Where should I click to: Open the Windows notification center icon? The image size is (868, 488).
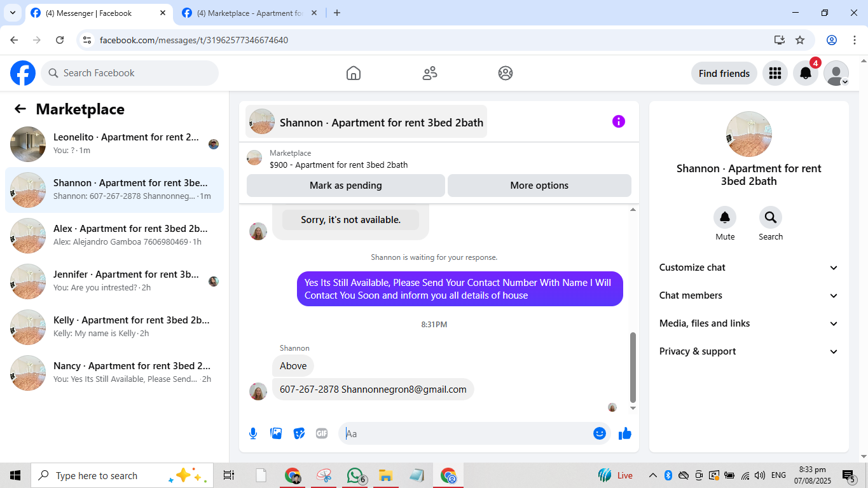(x=849, y=475)
